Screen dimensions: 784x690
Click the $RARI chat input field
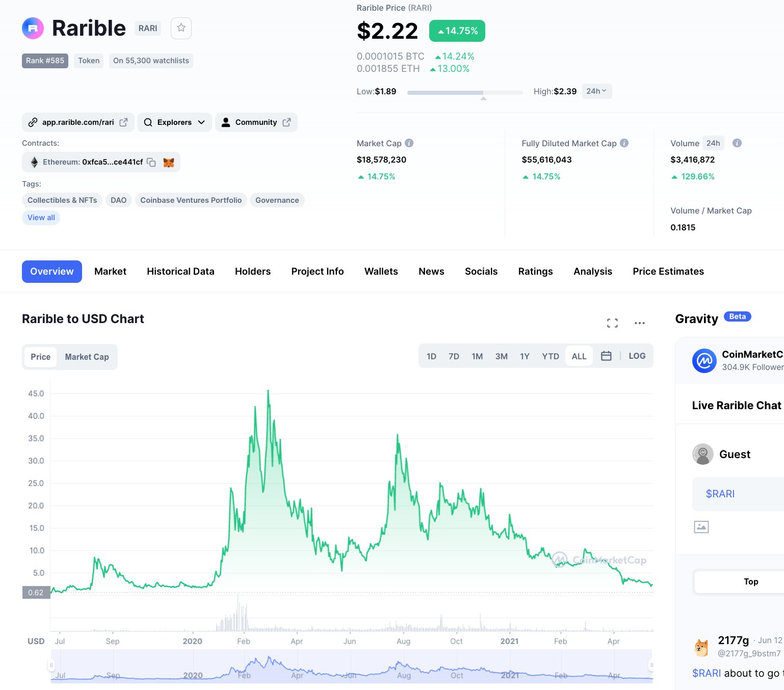[738, 494]
